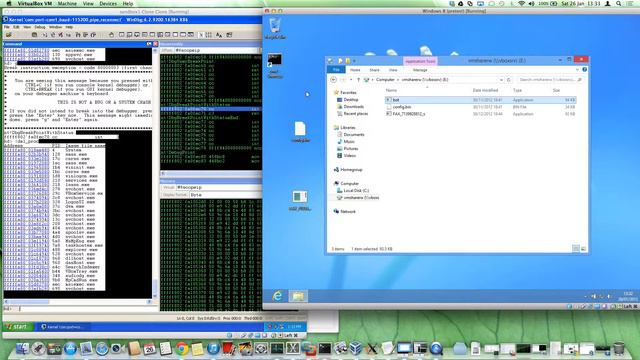Select Homegroup in navigation pane
Screen dimensions: 640x360
[348, 169]
